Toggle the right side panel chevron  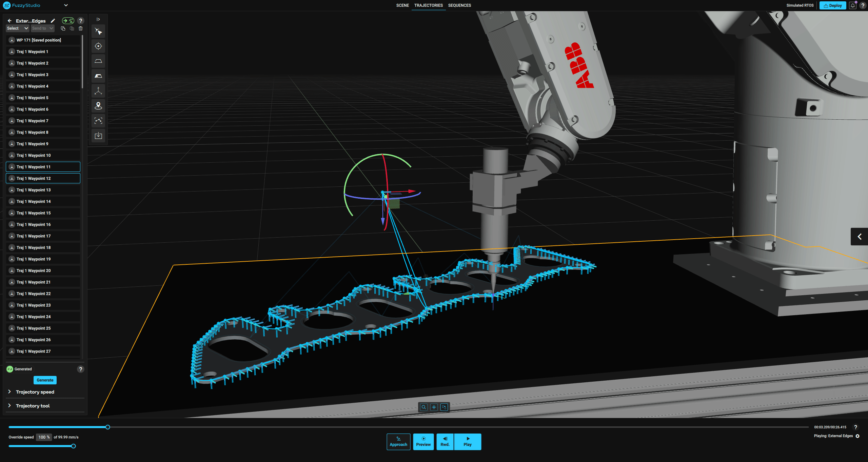(x=859, y=237)
